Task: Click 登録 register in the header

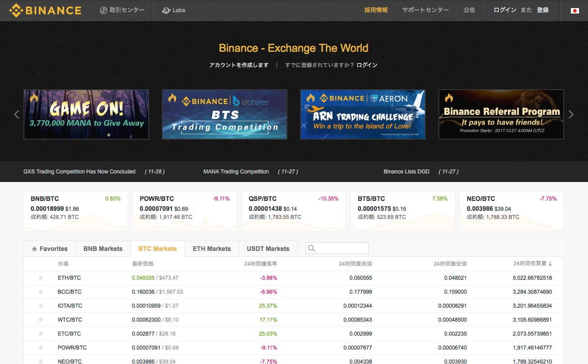Action: point(542,10)
